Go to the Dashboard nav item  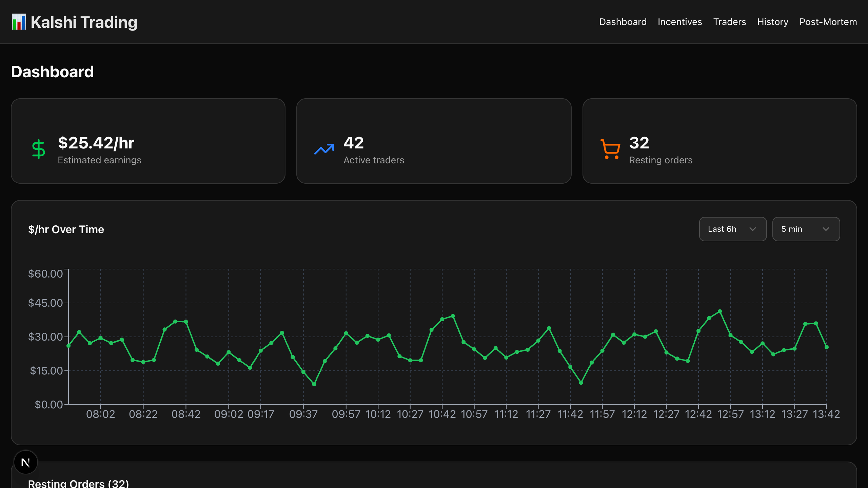point(623,22)
